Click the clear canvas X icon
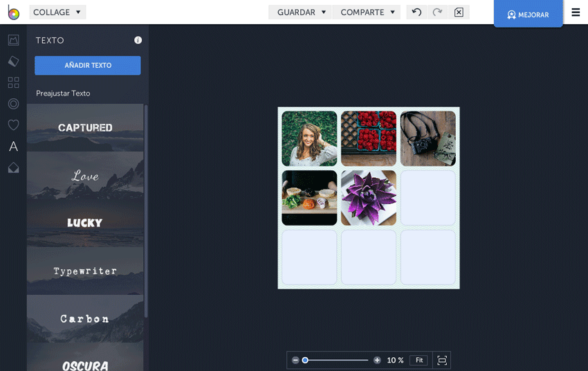This screenshot has width=588, height=371. coord(459,12)
